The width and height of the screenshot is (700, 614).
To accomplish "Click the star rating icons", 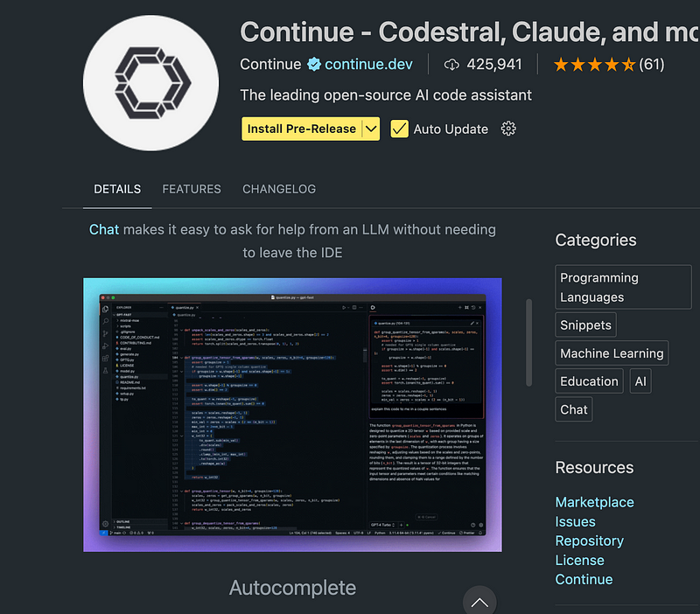I will (593, 64).
